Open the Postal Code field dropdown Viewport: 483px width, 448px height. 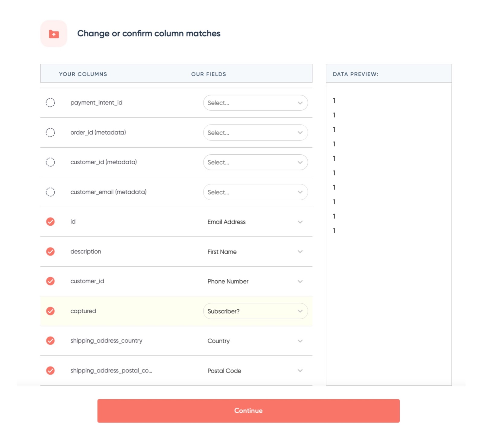coord(255,371)
